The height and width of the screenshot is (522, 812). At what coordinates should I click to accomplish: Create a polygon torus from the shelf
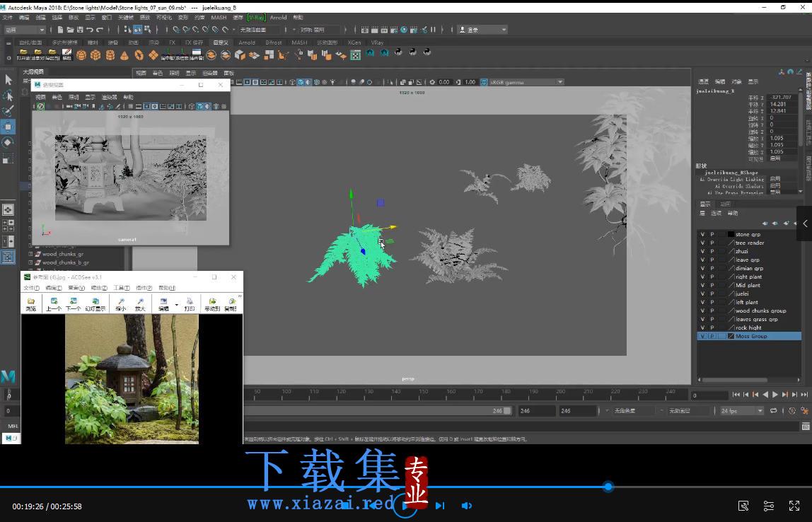tap(139, 54)
